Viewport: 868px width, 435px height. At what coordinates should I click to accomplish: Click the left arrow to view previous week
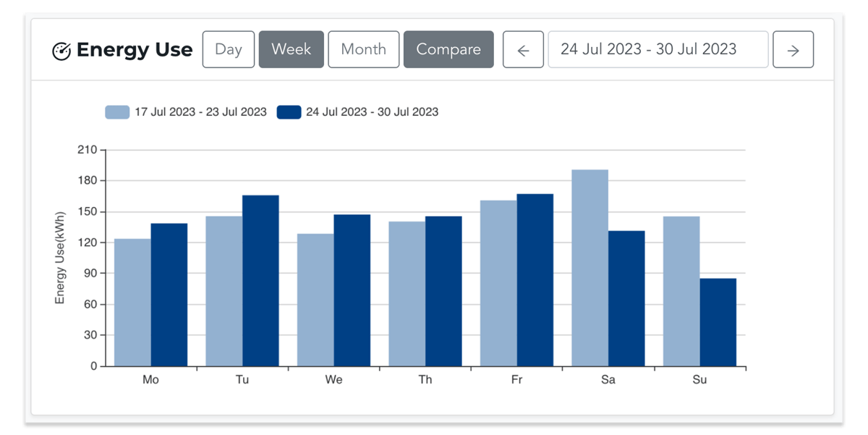pos(523,49)
